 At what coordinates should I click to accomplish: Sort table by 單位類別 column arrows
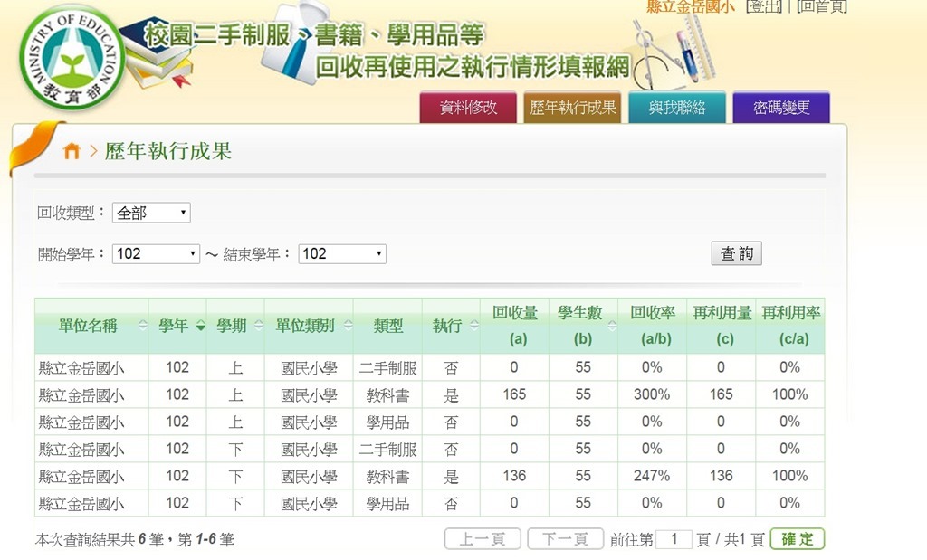point(347,327)
